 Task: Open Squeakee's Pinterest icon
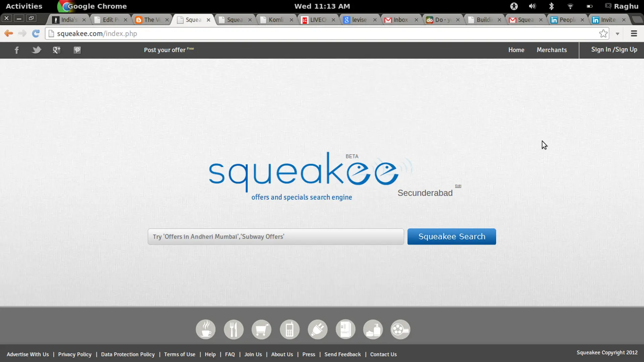pos(77,50)
